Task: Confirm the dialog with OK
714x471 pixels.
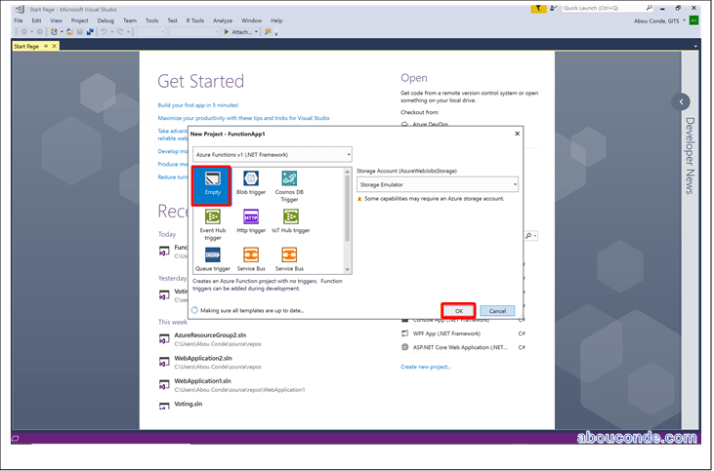Action: [458, 311]
